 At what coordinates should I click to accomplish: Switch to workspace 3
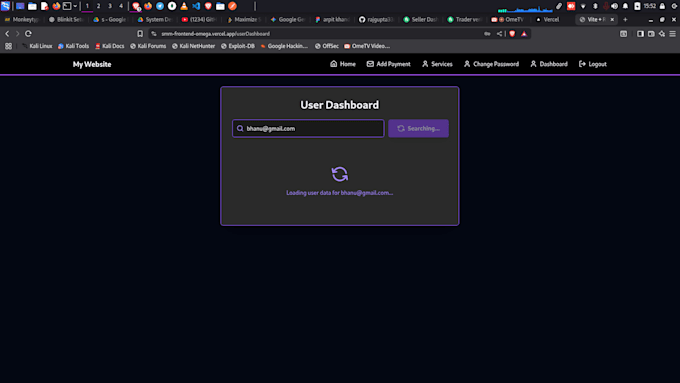click(x=110, y=6)
